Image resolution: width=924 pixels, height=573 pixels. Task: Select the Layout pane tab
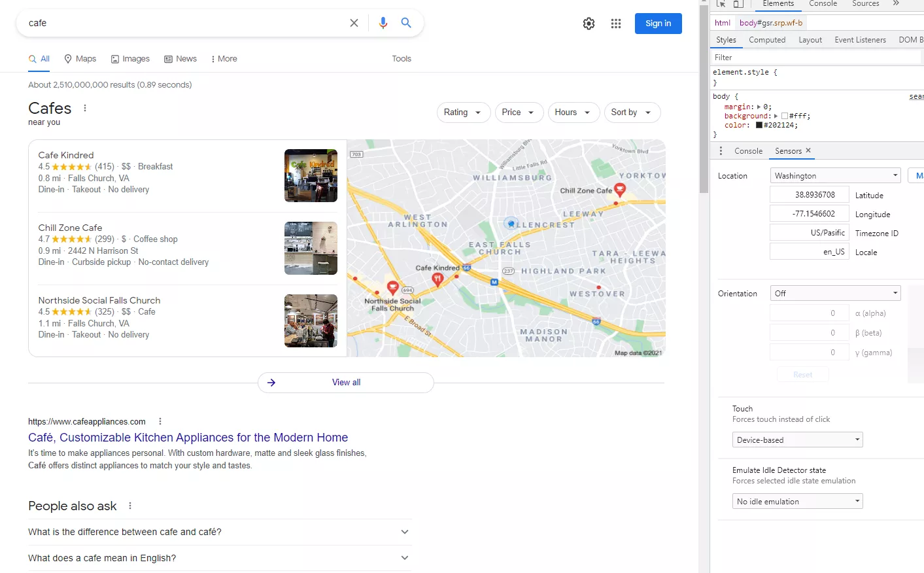coord(810,40)
